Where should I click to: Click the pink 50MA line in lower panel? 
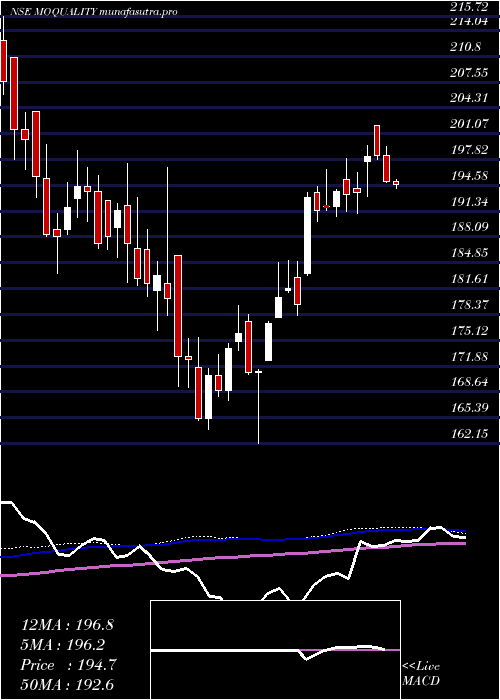pos(232,558)
